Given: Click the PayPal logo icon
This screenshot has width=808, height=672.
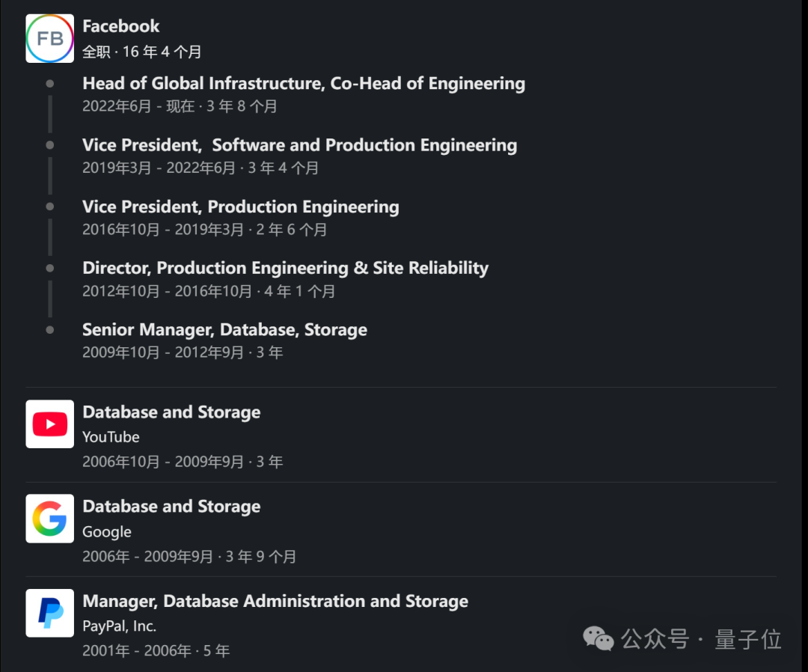Looking at the screenshot, I should tap(49, 613).
